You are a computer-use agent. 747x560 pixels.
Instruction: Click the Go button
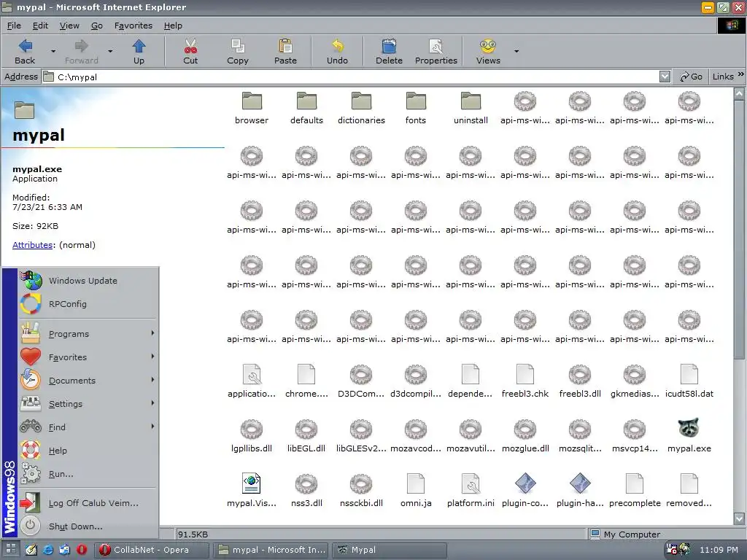point(691,77)
